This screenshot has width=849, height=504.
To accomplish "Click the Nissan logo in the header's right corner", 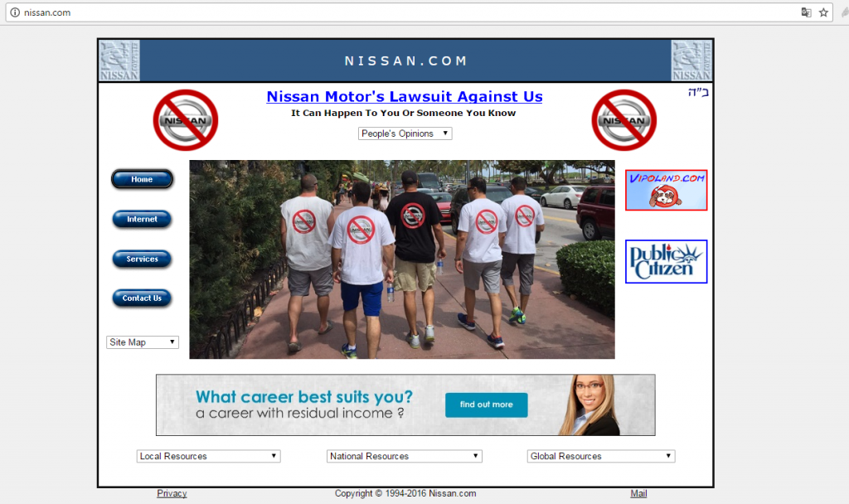I will click(691, 61).
